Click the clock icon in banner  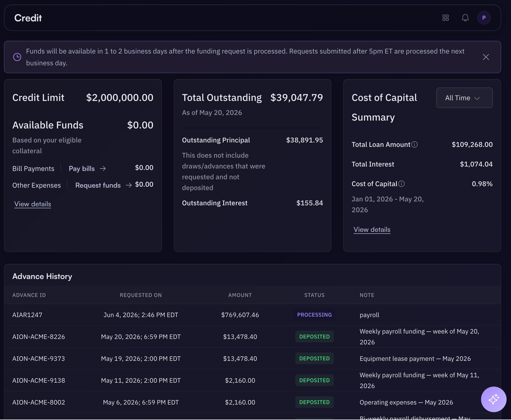(17, 57)
